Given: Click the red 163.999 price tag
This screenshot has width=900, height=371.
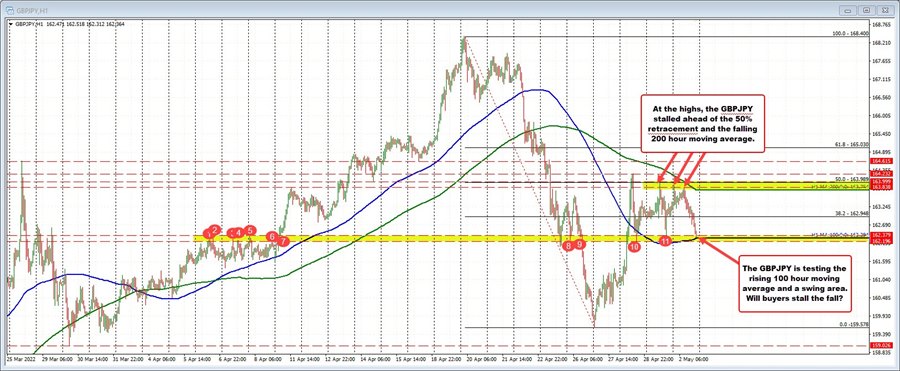Looking at the screenshot, I should point(882,182).
